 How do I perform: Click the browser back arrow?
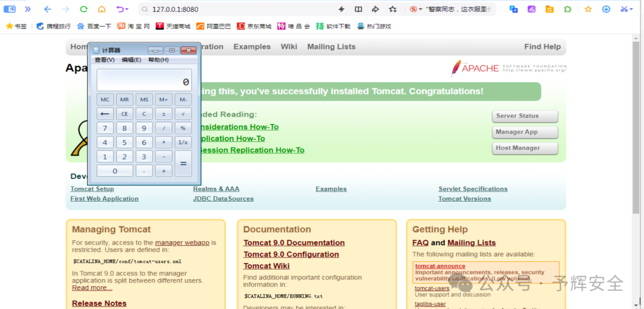pyautogui.click(x=48, y=9)
